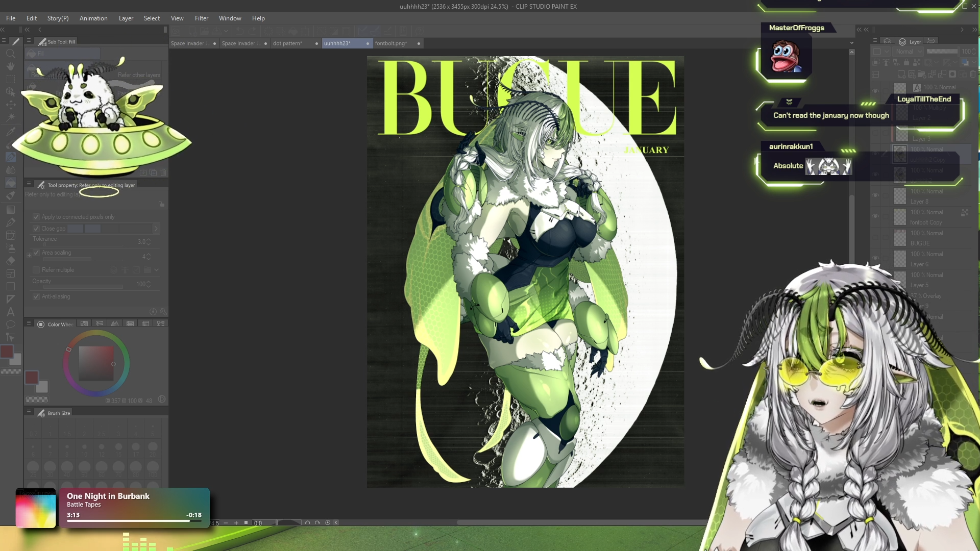This screenshot has height=551, width=980.
Task: Expand the Close gap options arrow
Action: pyautogui.click(x=156, y=229)
